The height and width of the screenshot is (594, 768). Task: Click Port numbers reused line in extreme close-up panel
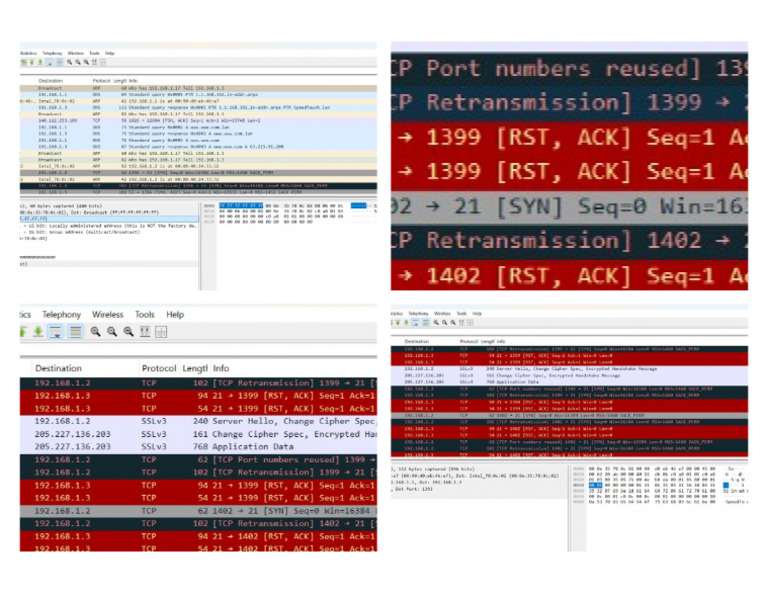coord(569,69)
